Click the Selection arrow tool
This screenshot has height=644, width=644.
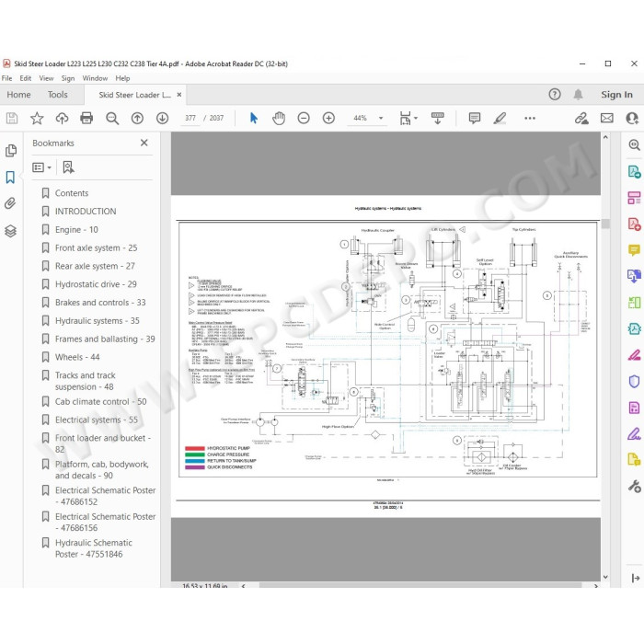[254, 119]
